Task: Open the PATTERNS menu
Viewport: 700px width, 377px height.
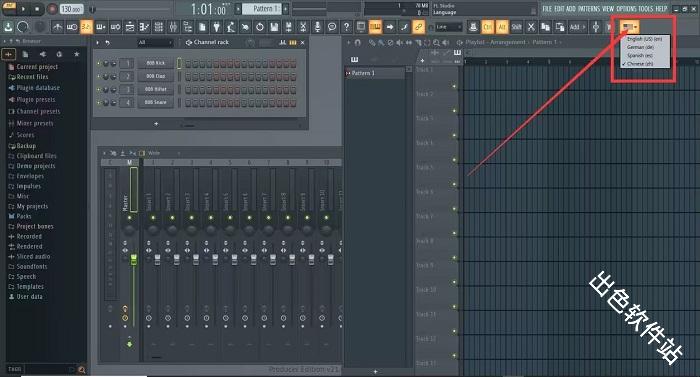Action: (589, 8)
